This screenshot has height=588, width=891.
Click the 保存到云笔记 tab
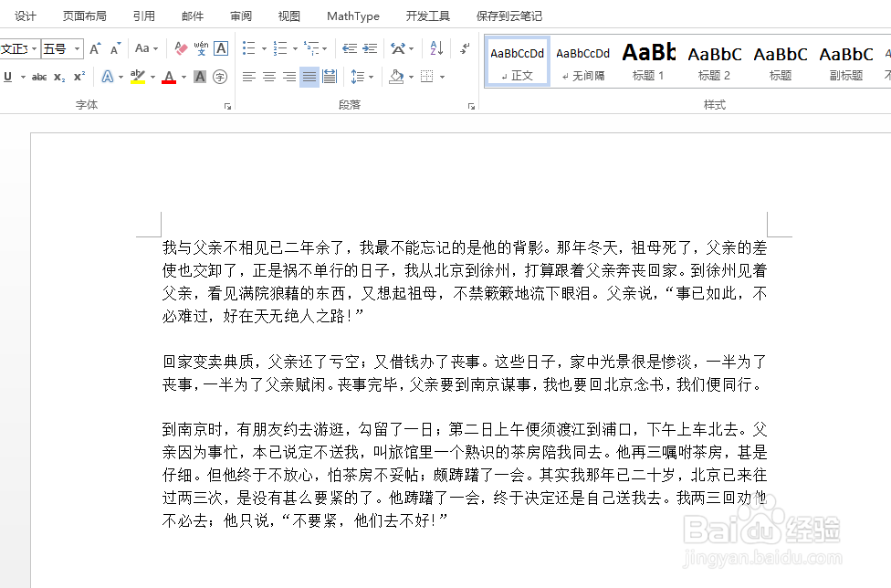pos(509,16)
